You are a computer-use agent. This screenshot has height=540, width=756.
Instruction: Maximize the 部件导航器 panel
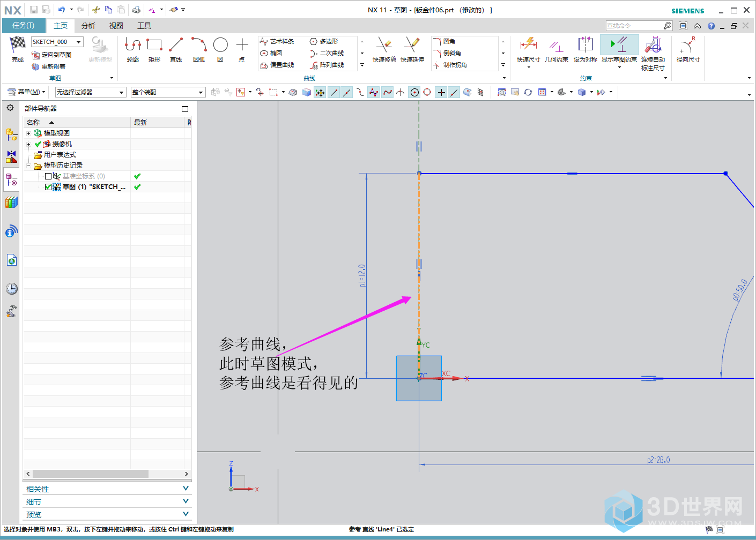tap(185, 109)
